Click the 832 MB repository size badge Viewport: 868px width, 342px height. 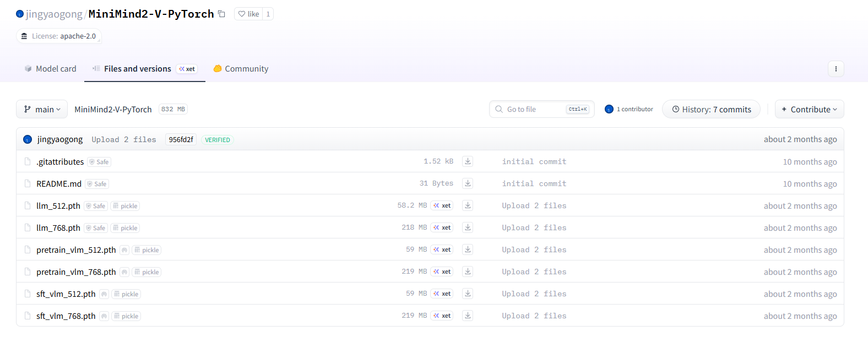click(x=173, y=109)
